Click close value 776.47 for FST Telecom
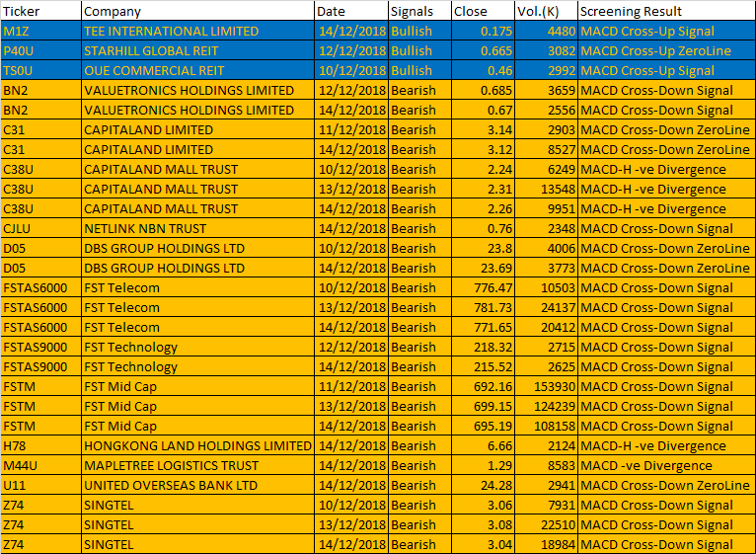 (x=483, y=288)
